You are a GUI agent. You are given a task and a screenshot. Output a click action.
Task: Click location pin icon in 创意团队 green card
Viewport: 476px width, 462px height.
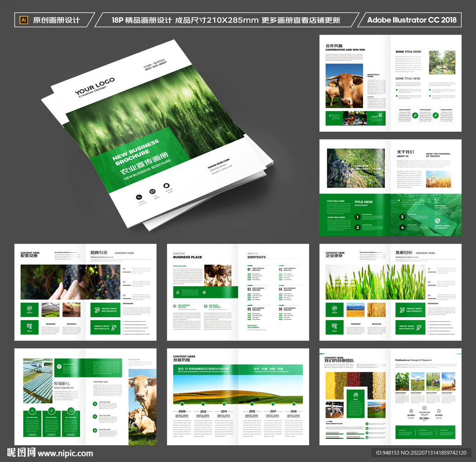pos(356,395)
